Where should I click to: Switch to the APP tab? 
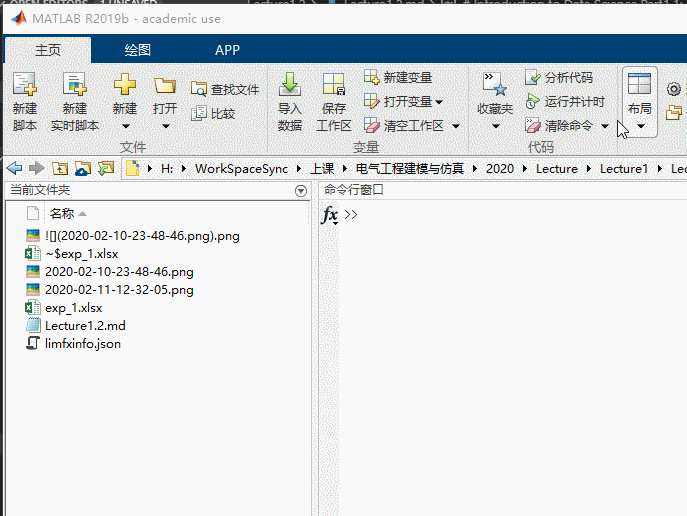[x=227, y=50]
